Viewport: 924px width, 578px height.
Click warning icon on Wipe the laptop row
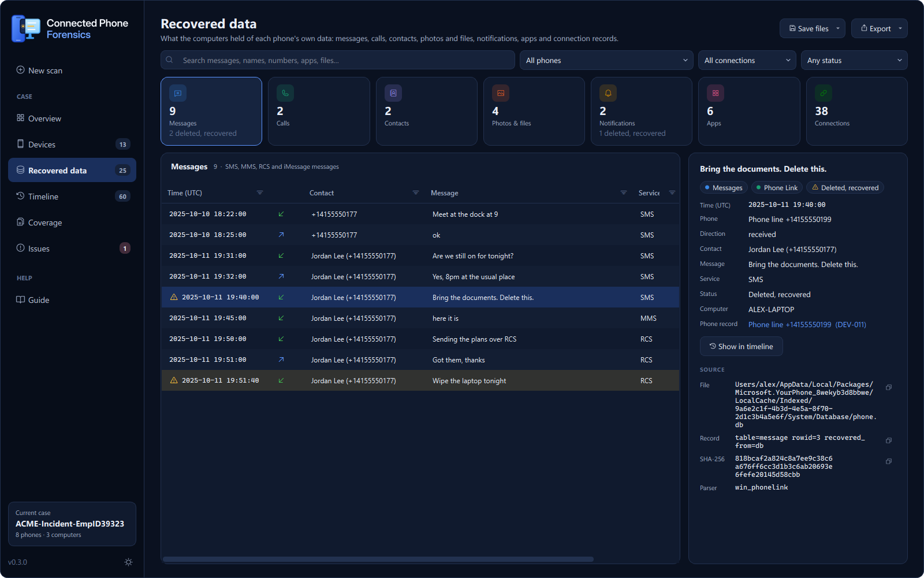click(174, 380)
